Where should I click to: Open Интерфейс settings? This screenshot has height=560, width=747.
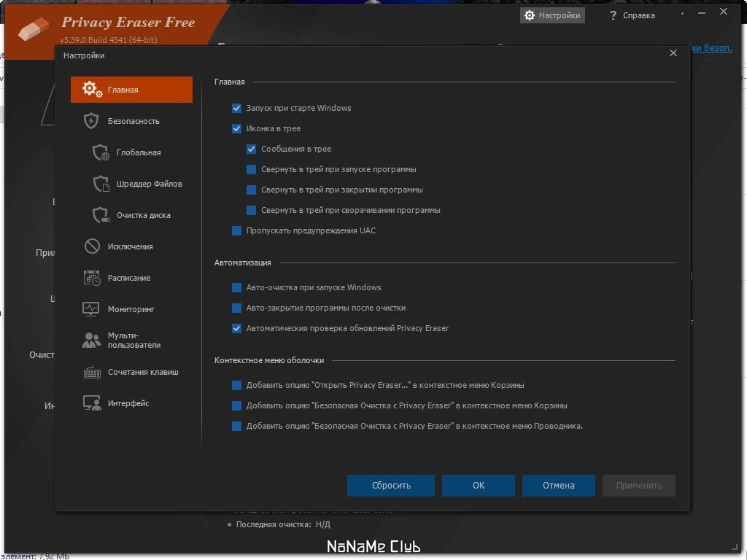131,403
